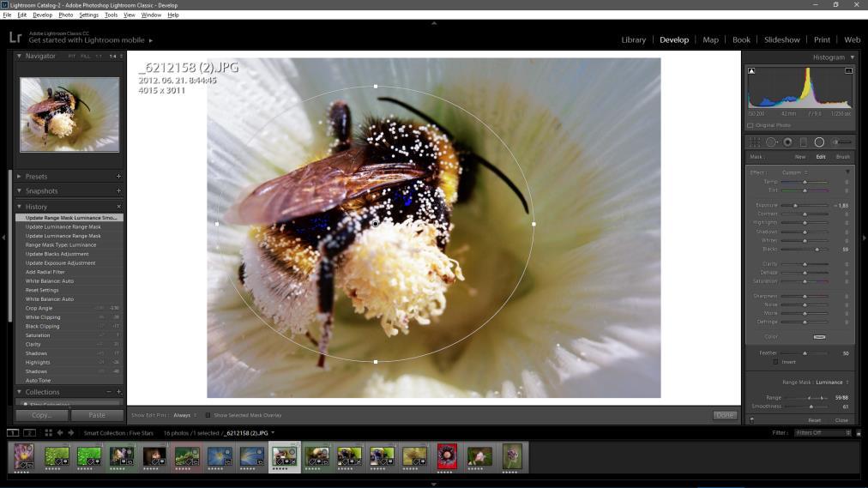Enable Show Selected Mask Overlay checkbox

point(208,415)
